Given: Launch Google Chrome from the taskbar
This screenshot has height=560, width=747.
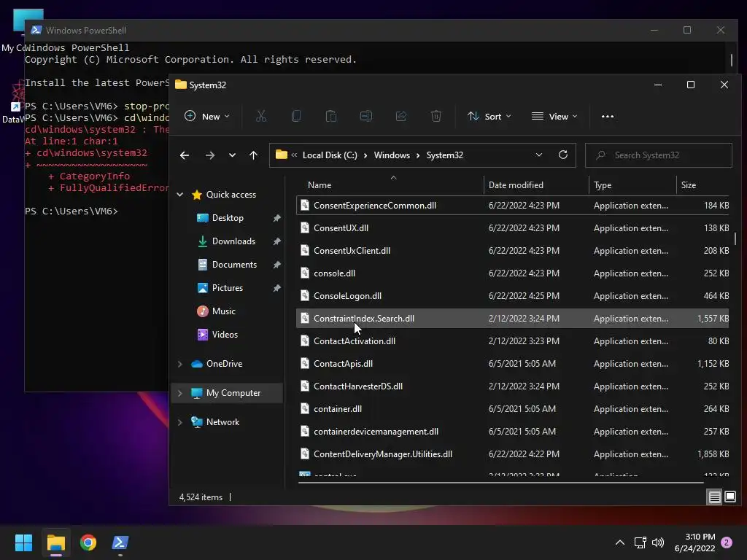Looking at the screenshot, I should pos(88,542).
